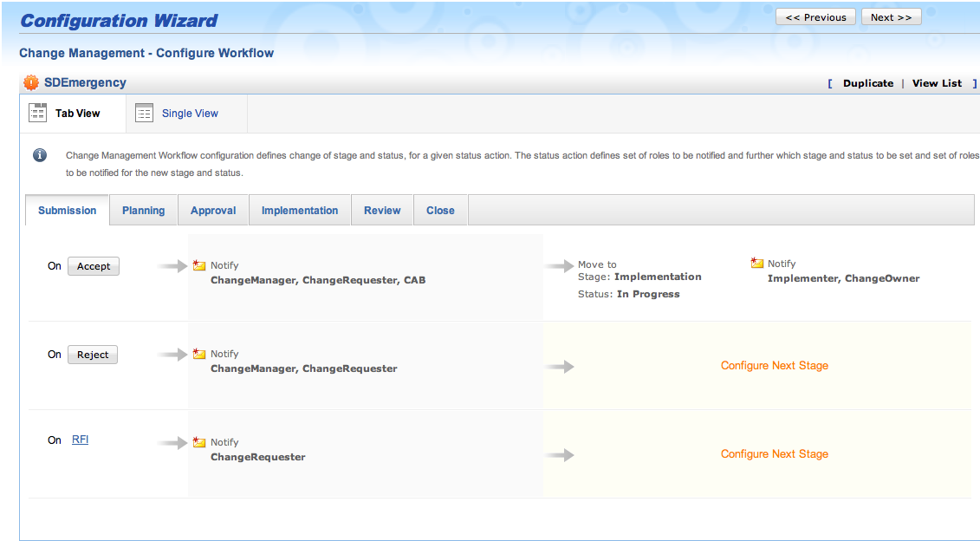Select the Single View layout icon
Screen dimensions: 980x541
pyautogui.click(x=144, y=113)
